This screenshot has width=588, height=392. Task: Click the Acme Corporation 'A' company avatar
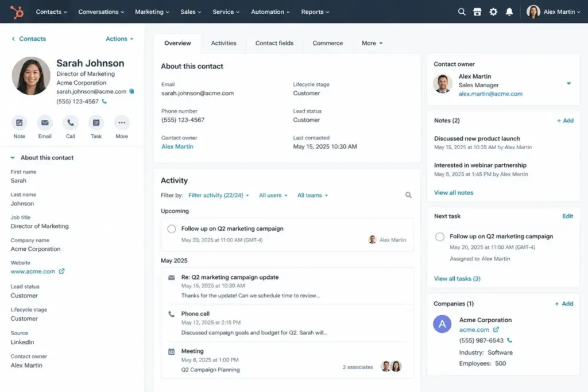tap(442, 324)
